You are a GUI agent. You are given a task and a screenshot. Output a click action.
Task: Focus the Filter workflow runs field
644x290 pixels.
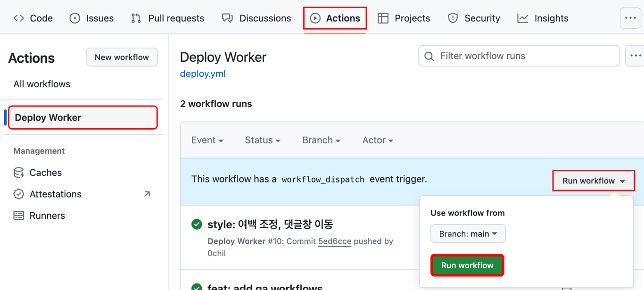(x=519, y=56)
